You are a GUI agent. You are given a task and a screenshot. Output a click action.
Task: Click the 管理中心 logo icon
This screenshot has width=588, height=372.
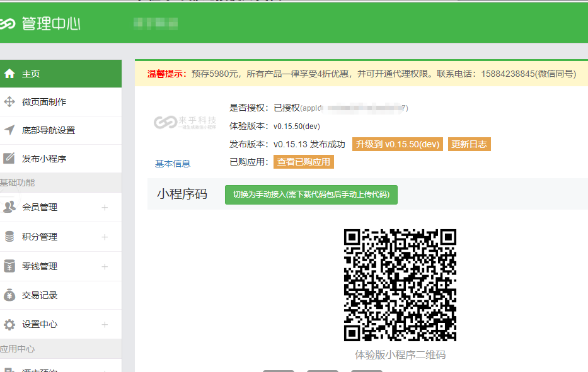point(7,24)
